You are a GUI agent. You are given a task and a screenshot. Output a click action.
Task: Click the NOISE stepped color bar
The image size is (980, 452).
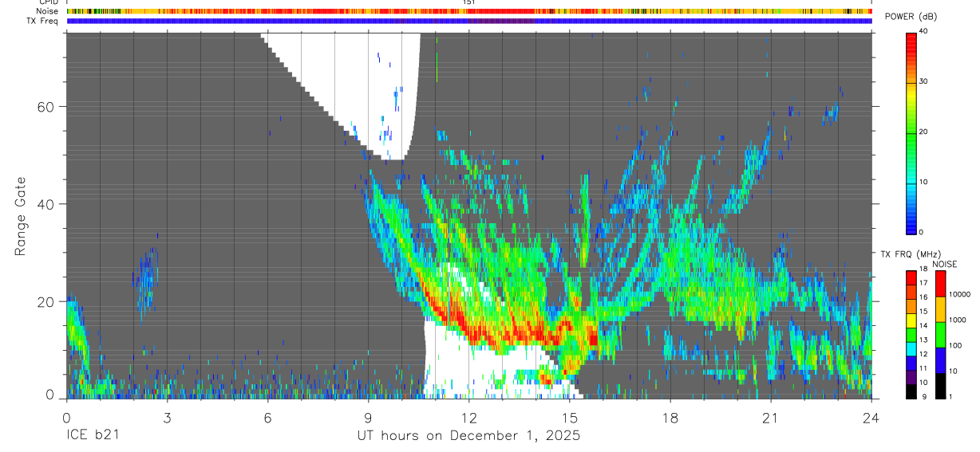(x=941, y=335)
